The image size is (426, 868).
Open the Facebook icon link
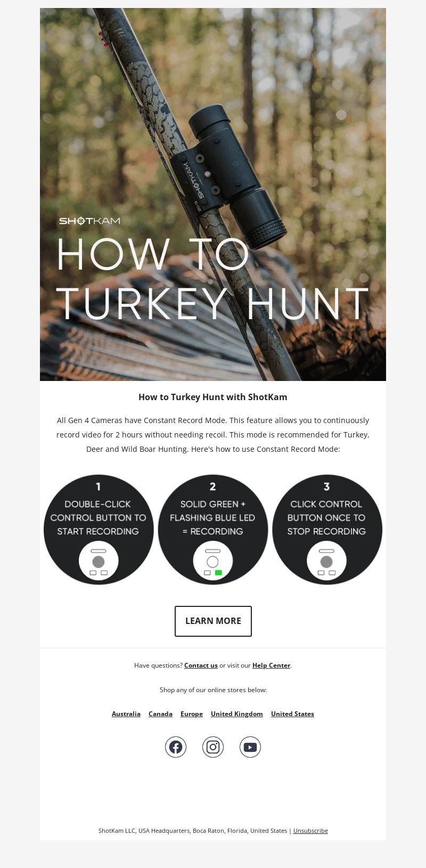(176, 747)
